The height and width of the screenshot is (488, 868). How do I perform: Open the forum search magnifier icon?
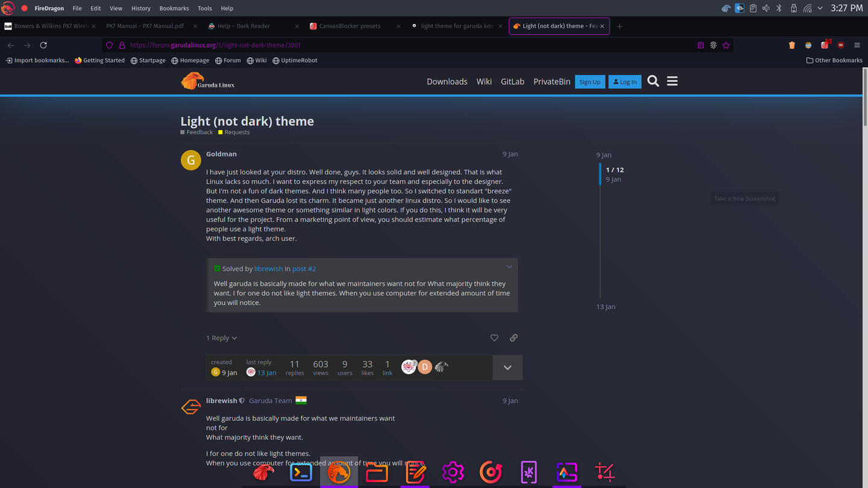coord(653,81)
